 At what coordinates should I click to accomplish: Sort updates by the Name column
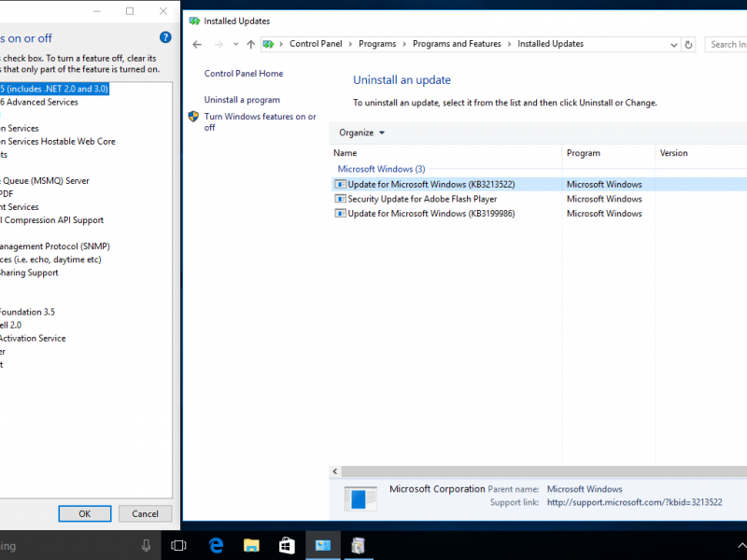[445, 153]
